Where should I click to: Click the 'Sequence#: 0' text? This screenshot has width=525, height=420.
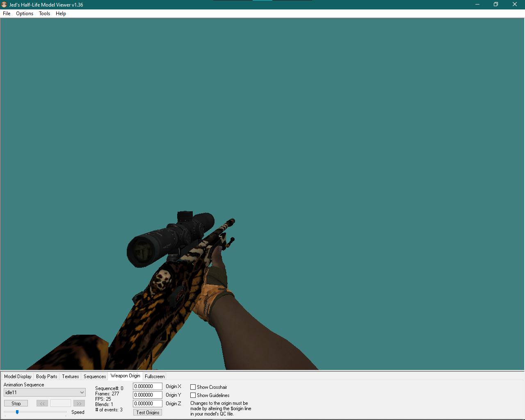[x=109, y=388]
